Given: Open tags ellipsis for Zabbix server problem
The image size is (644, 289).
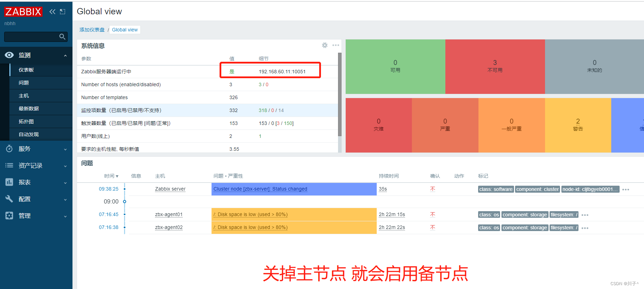Looking at the screenshot, I should pyautogui.click(x=626, y=190).
